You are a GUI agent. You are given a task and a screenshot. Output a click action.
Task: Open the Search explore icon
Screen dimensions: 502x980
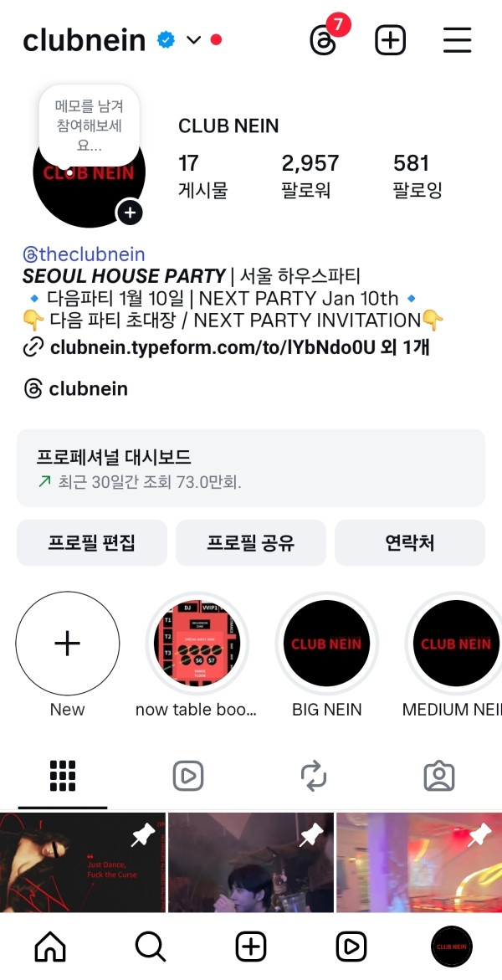(x=151, y=947)
